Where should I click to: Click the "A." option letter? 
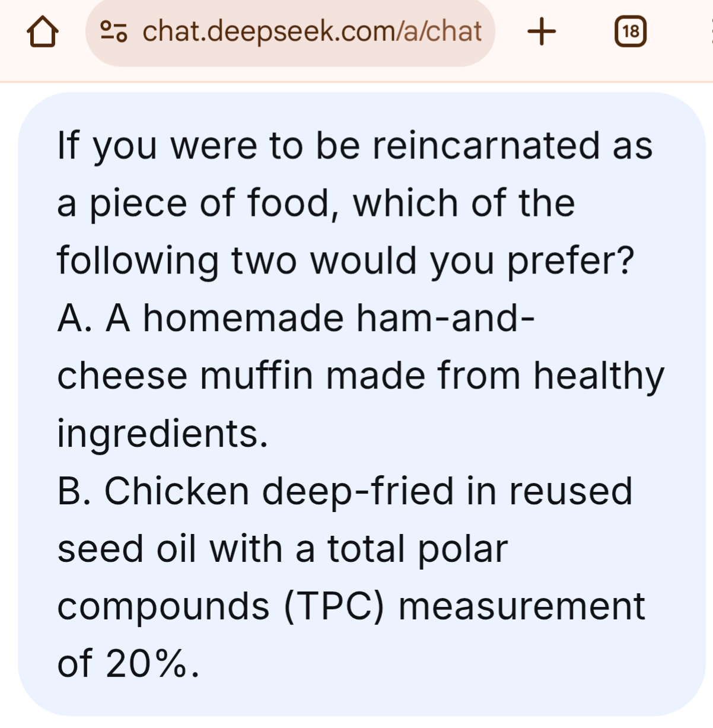click(x=75, y=319)
